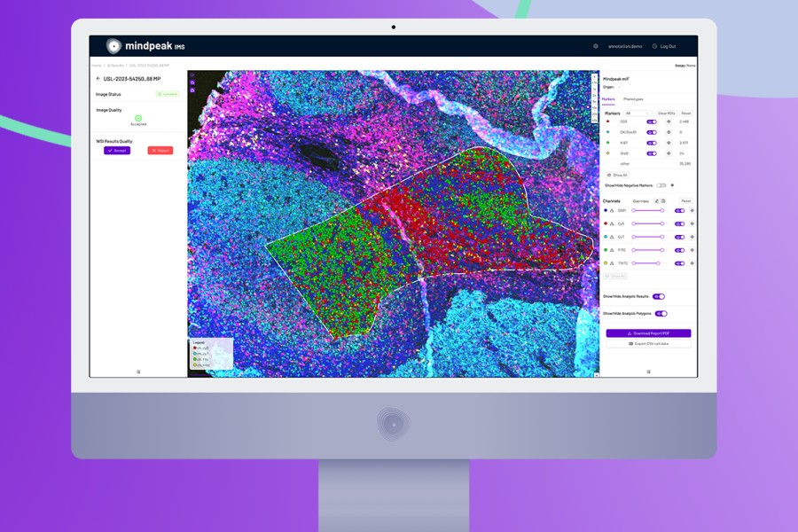Click the Download Report PDF button
798x532 pixels.
(648, 333)
